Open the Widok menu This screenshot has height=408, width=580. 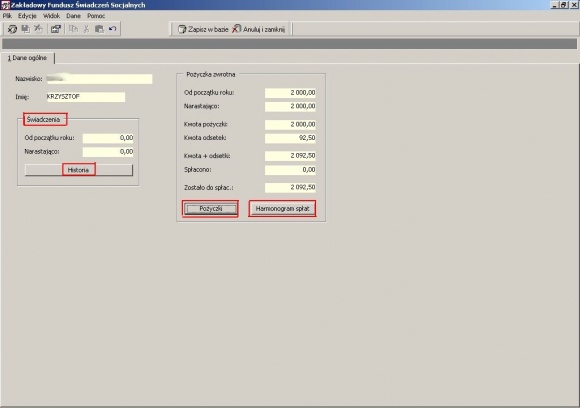(51, 16)
